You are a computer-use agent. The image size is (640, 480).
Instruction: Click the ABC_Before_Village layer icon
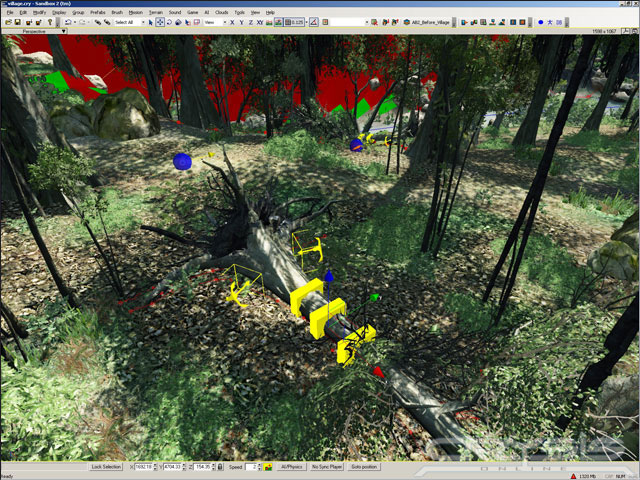(407, 22)
